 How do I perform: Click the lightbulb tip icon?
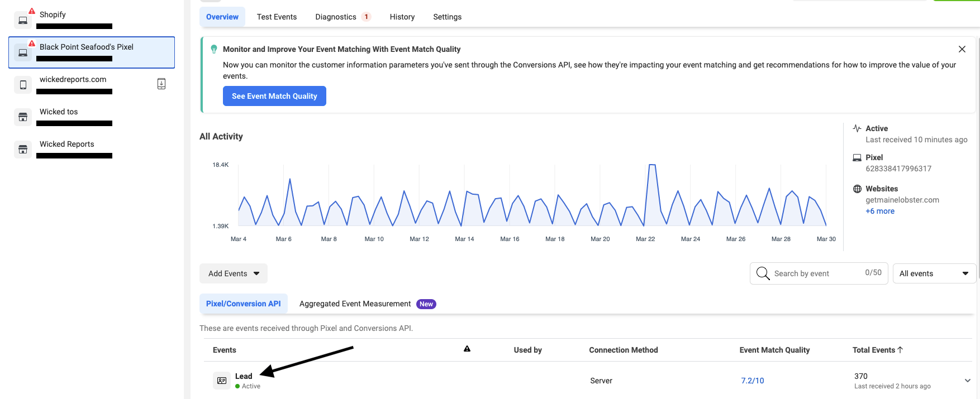tap(214, 49)
